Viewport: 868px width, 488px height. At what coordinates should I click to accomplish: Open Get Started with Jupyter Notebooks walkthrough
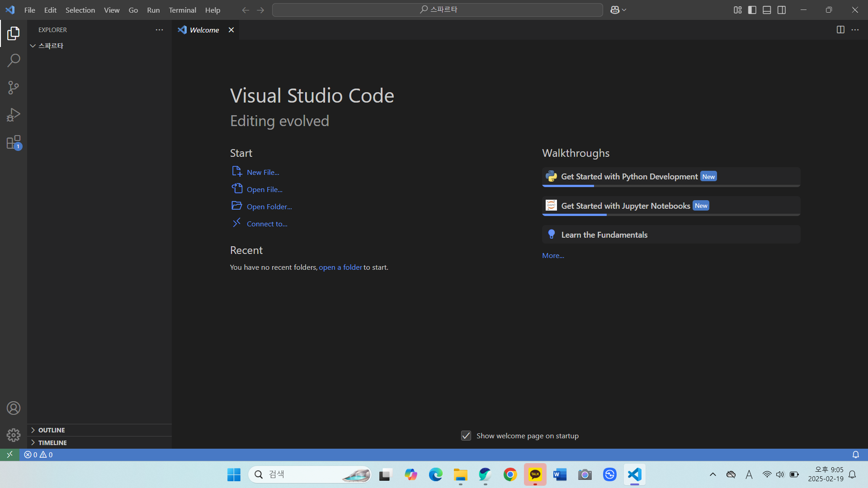click(671, 206)
